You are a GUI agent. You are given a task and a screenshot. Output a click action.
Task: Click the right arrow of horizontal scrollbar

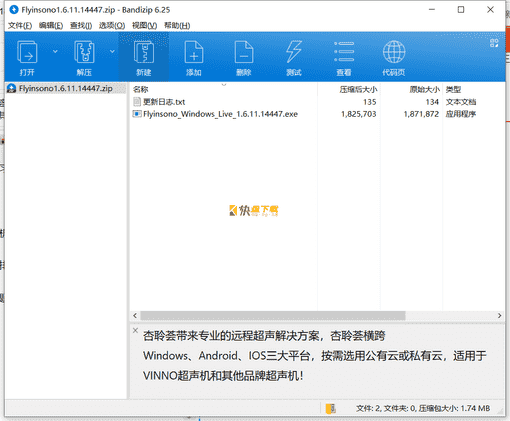(x=499, y=315)
